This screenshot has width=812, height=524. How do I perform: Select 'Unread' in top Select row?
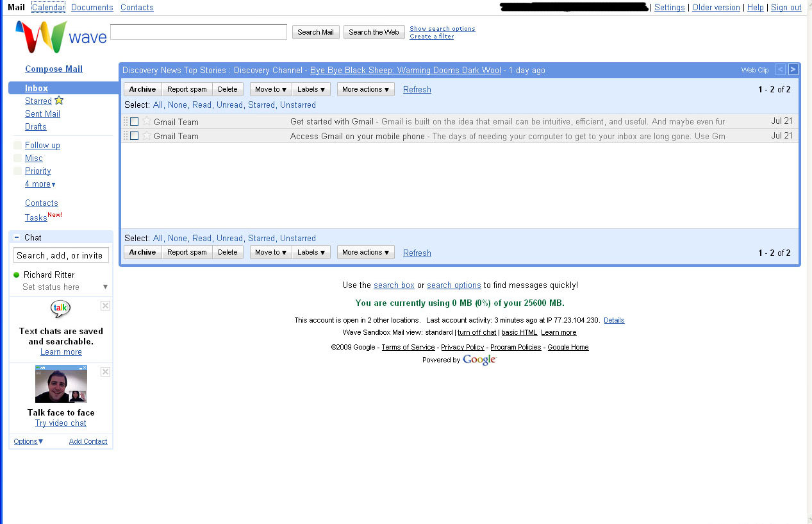[229, 105]
